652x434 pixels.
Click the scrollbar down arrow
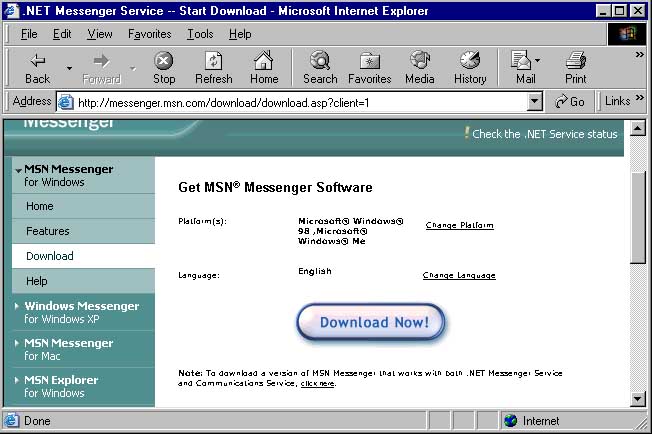coord(637,399)
